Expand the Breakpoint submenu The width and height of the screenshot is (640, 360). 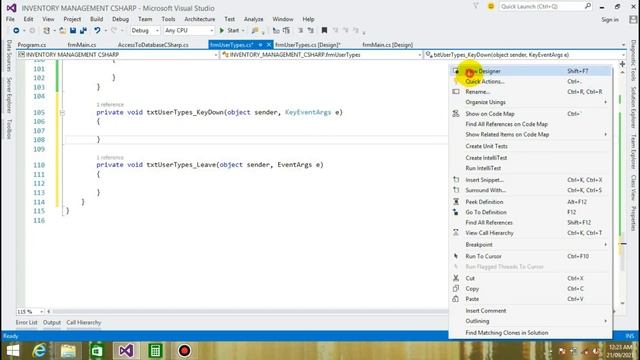click(530, 245)
